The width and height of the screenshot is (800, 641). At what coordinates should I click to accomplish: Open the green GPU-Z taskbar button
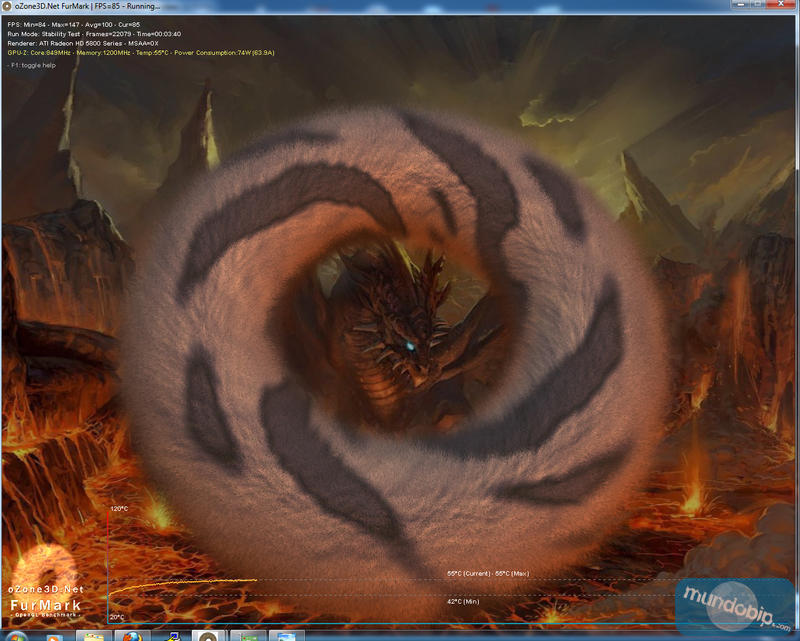[x=248, y=636]
